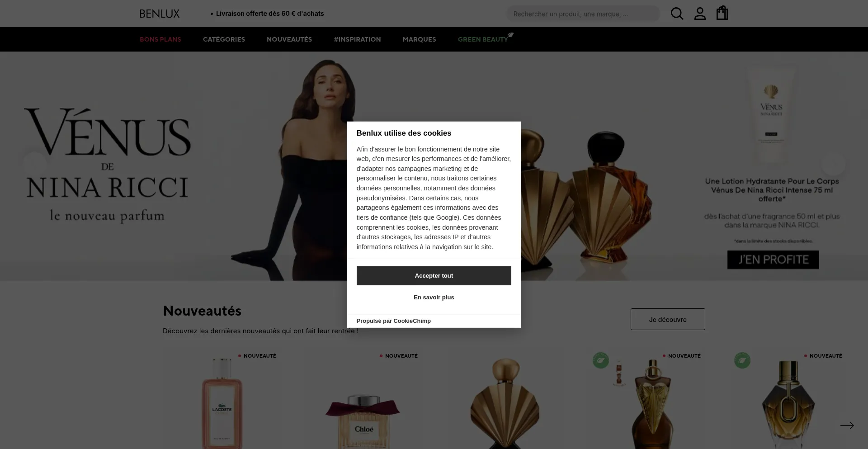Screen dimensions: 868x449
Task: Open the Catégories menu
Action: click(224, 39)
